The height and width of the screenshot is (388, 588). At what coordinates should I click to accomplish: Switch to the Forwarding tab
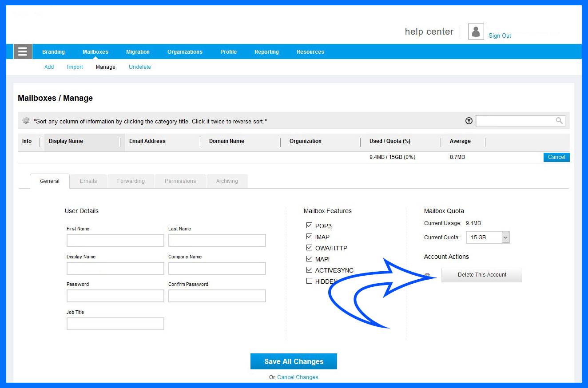(x=131, y=181)
